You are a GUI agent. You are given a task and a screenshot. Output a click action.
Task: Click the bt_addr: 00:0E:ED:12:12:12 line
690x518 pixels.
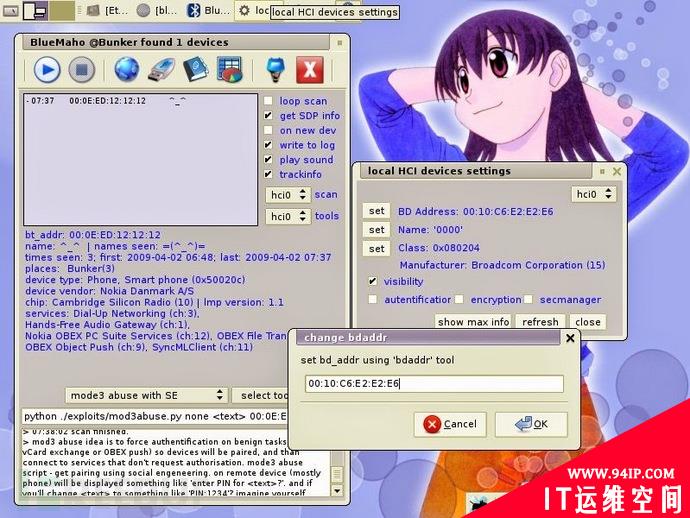tap(92, 235)
